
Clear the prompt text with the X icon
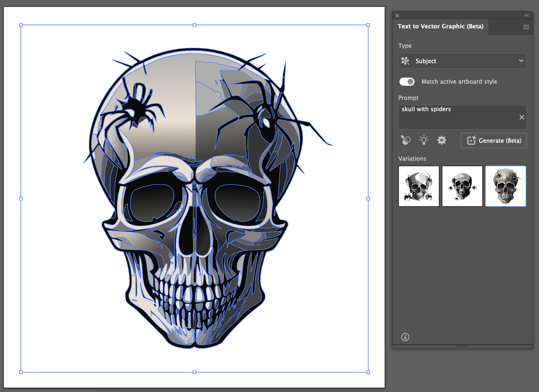(x=521, y=117)
